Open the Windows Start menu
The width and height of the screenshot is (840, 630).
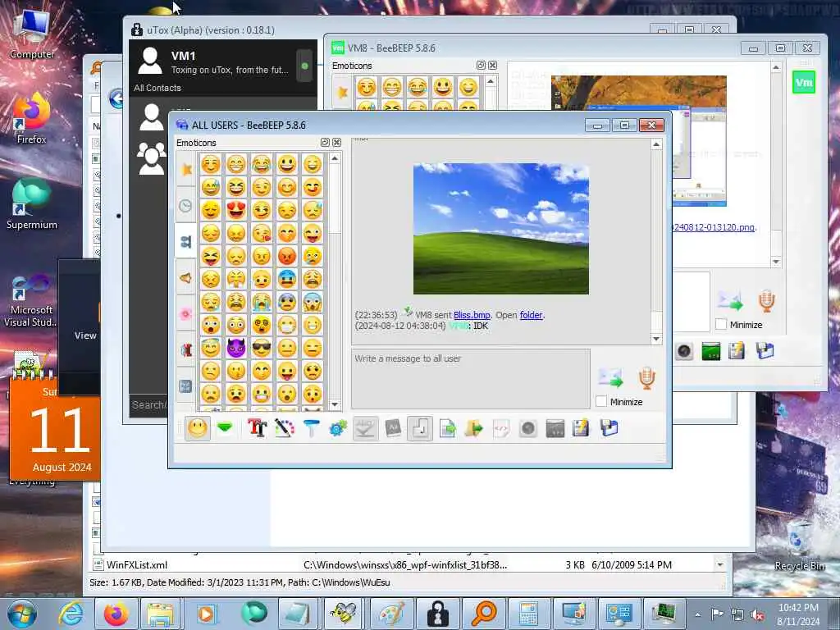(x=21, y=614)
